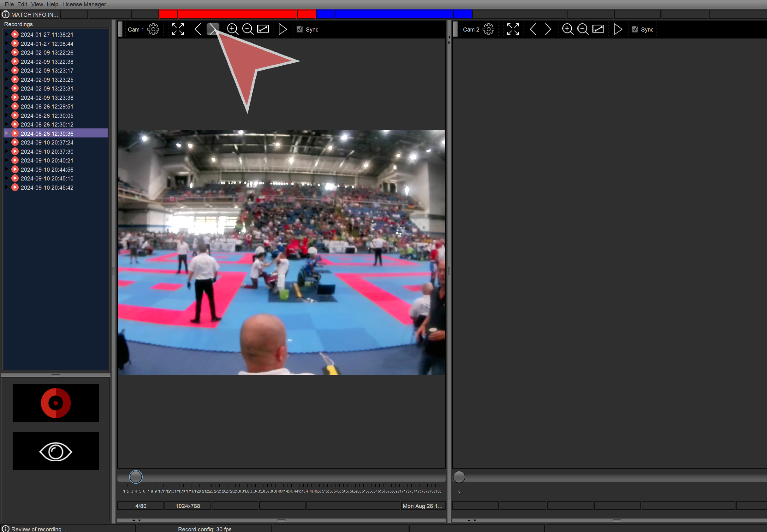
Task: Toggle Cam 1 Sync checkbox
Action: 300,29
